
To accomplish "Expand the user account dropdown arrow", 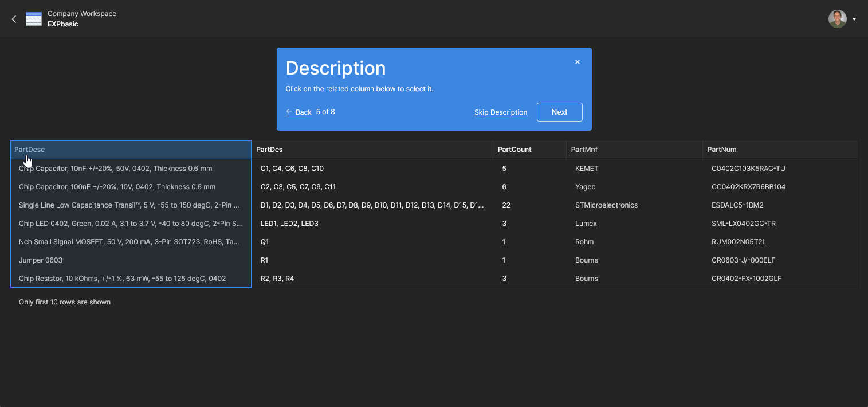I will (854, 19).
